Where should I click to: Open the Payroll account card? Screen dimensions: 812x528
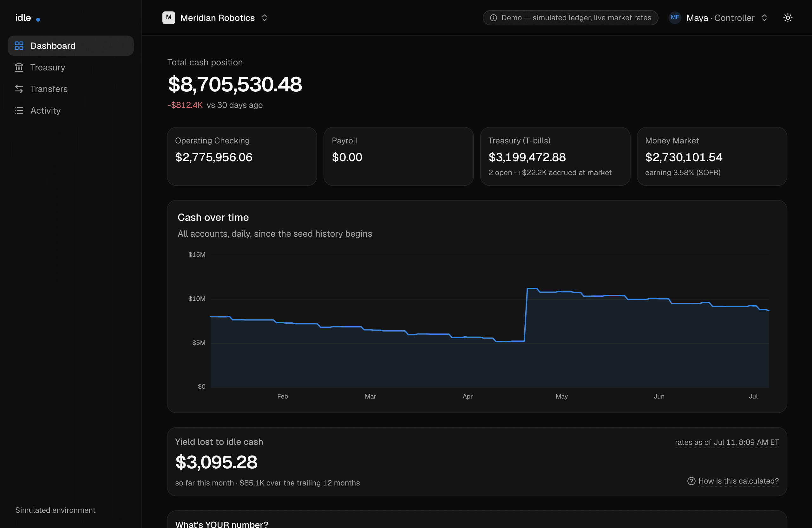pyautogui.click(x=398, y=156)
